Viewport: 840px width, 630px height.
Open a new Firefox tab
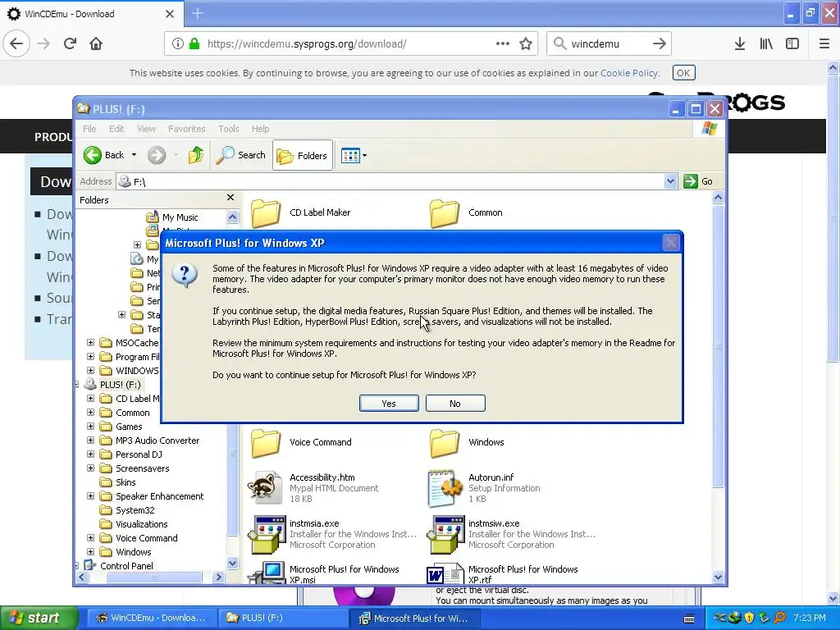pos(197,13)
